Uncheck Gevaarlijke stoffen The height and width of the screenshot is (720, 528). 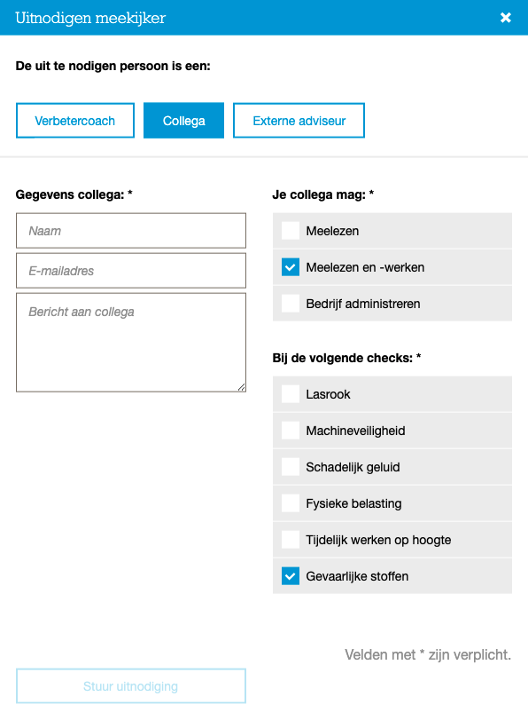click(290, 576)
